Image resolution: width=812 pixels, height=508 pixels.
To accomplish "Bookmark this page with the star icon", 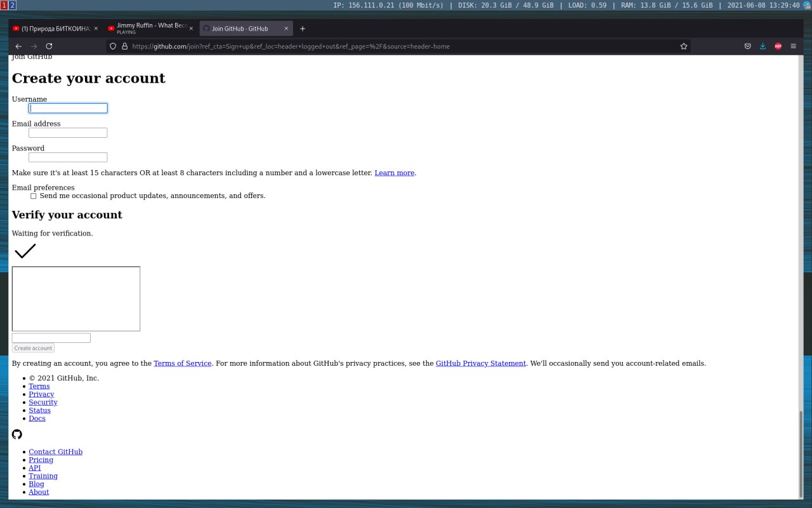I will click(683, 46).
